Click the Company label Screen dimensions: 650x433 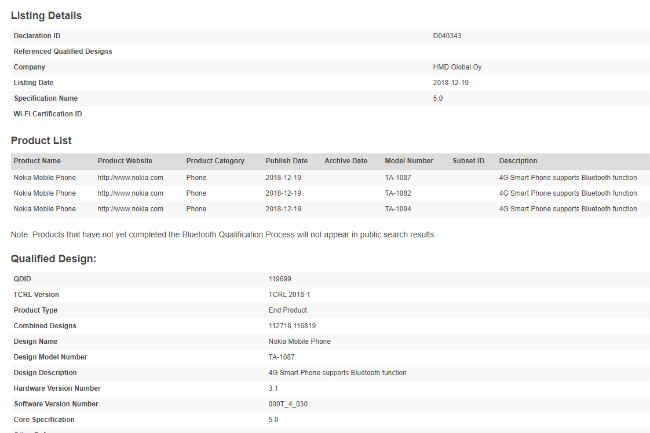[29, 67]
